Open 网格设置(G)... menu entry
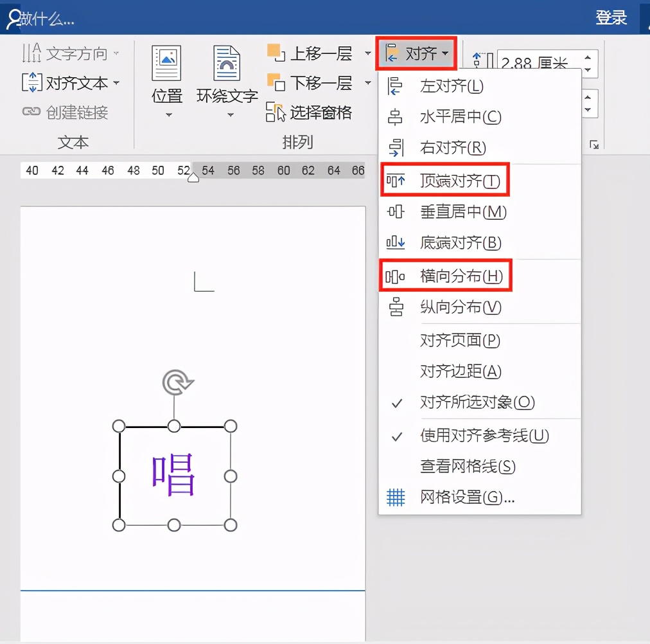 pos(480,497)
